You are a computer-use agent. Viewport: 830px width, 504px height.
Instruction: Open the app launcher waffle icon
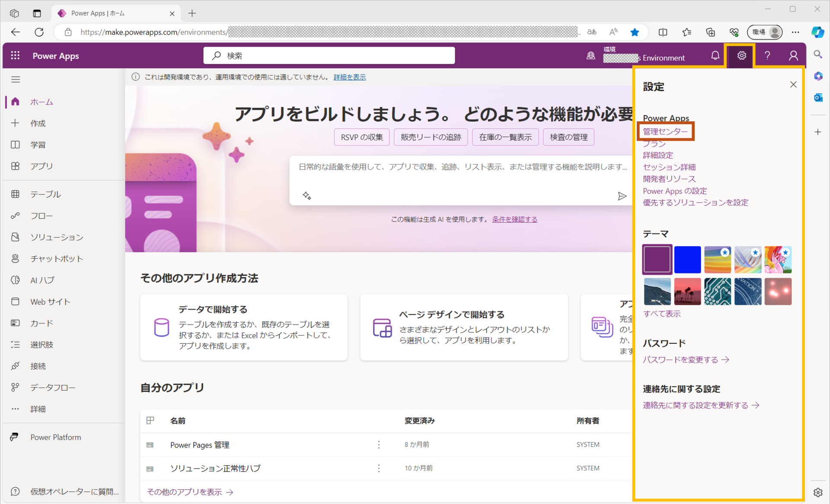(x=15, y=56)
